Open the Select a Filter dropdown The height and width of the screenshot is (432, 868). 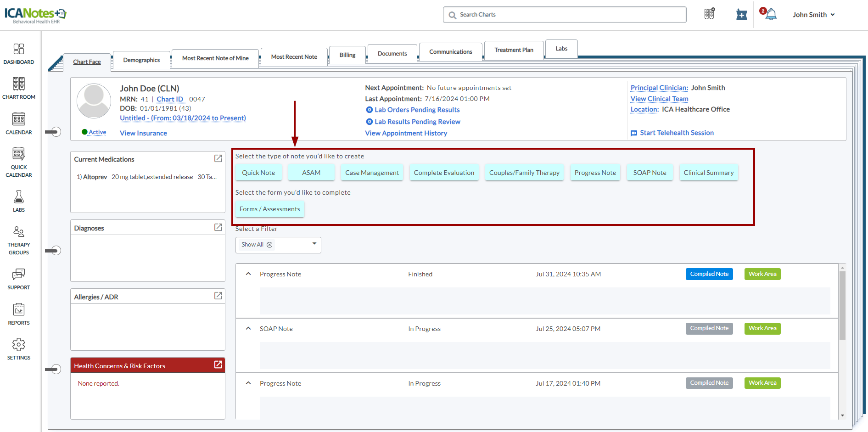314,244
